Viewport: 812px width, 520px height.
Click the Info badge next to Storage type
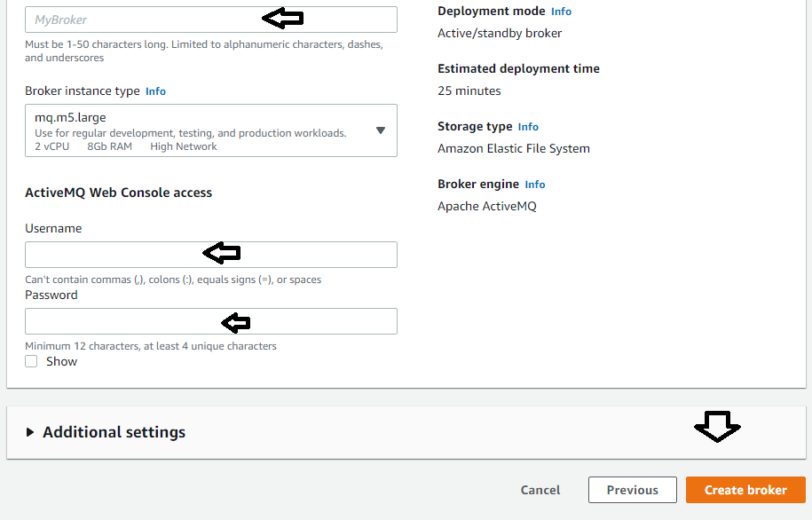point(528,126)
